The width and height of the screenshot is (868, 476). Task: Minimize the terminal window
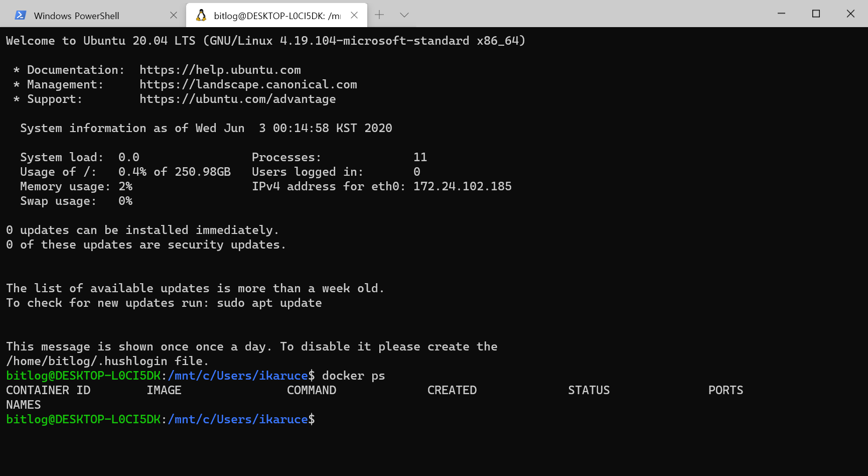coord(781,14)
